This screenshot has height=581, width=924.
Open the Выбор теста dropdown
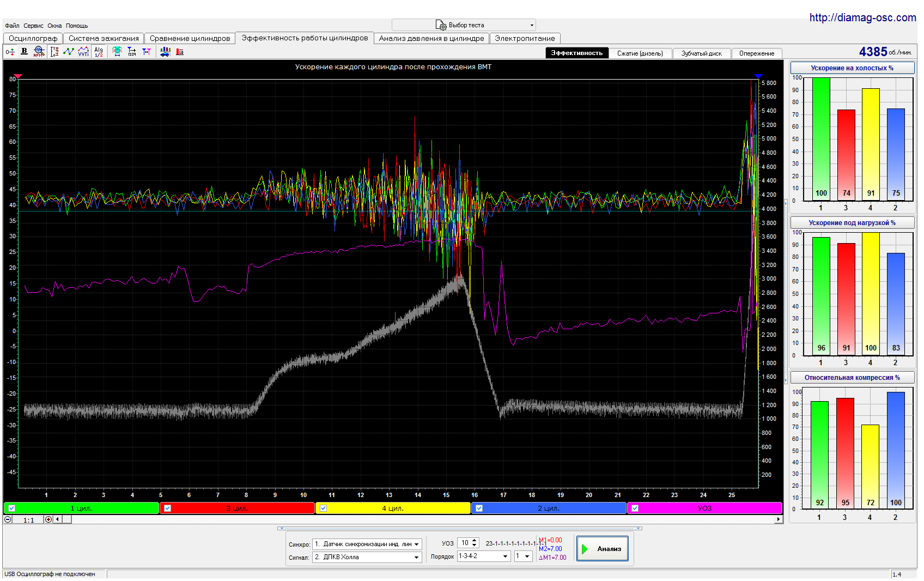coord(464,25)
